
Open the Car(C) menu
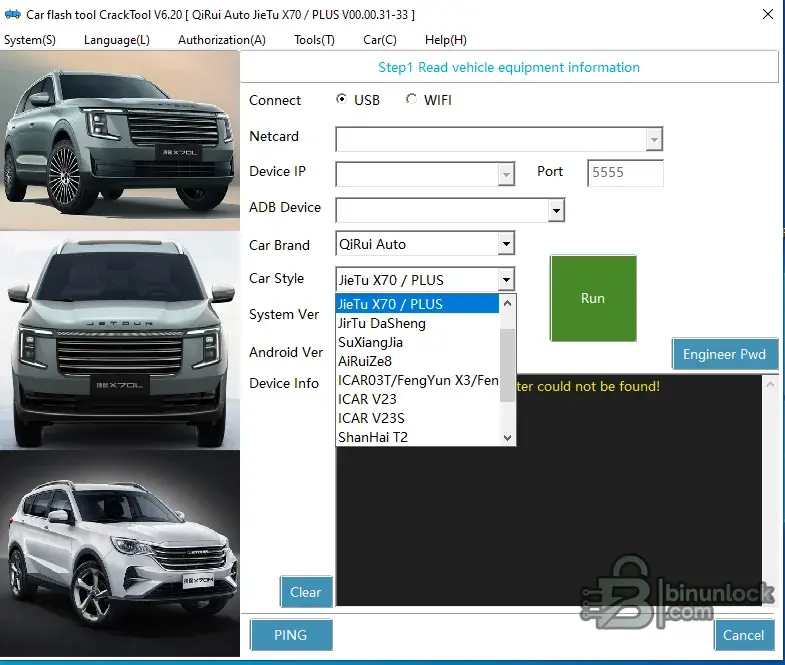[380, 40]
